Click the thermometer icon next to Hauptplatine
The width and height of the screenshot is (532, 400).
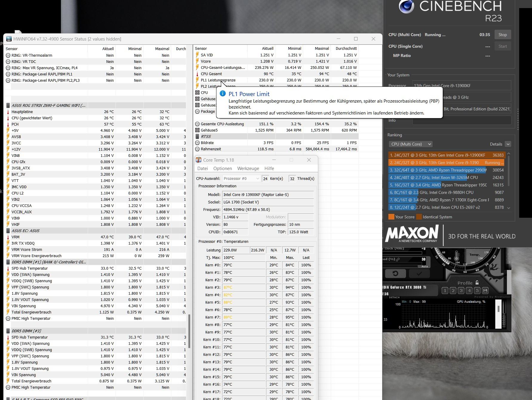8,112
